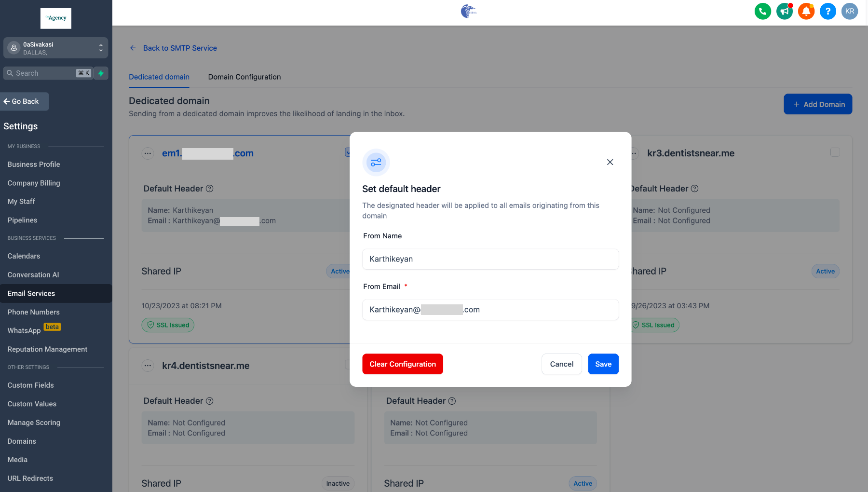The width and height of the screenshot is (868, 492).
Task: Switch to the Dedicated domain tab
Action: [x=159, y=77]
